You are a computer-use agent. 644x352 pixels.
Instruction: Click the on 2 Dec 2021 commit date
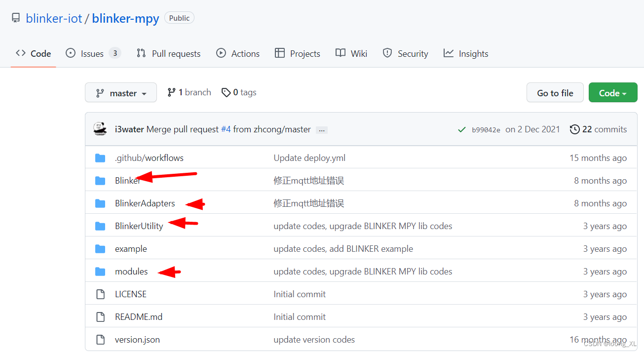point(532,129)
